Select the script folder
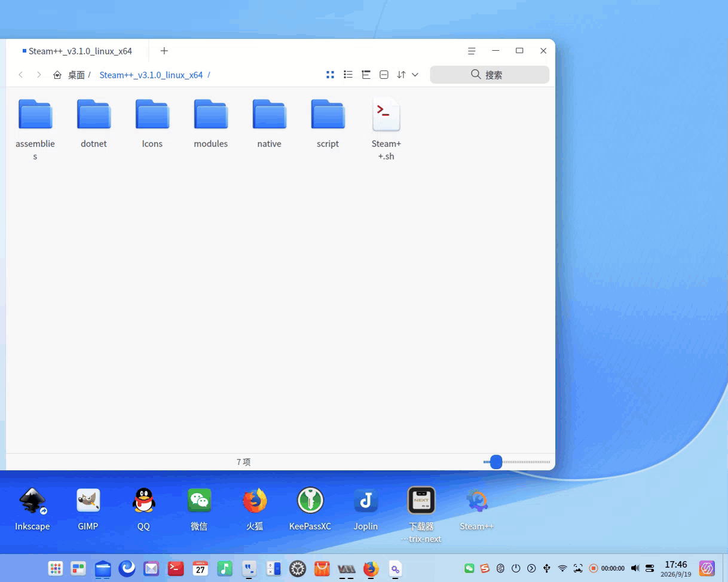Image resolution: width=728 pixels, height=582 pixels. (328, 123)
